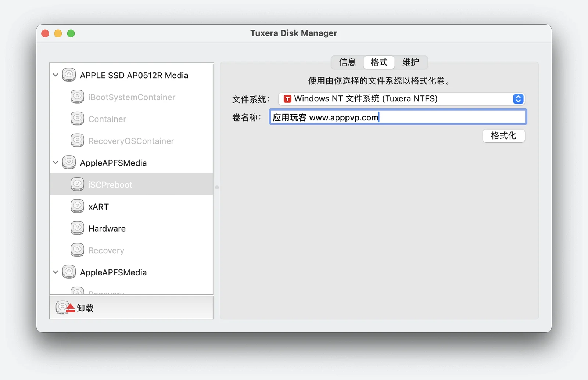Viewport: 588px width, 380px height.
Task: Click the APPLE SSD AP0512R Media disk icon
Action: click(x=69, y=75)
